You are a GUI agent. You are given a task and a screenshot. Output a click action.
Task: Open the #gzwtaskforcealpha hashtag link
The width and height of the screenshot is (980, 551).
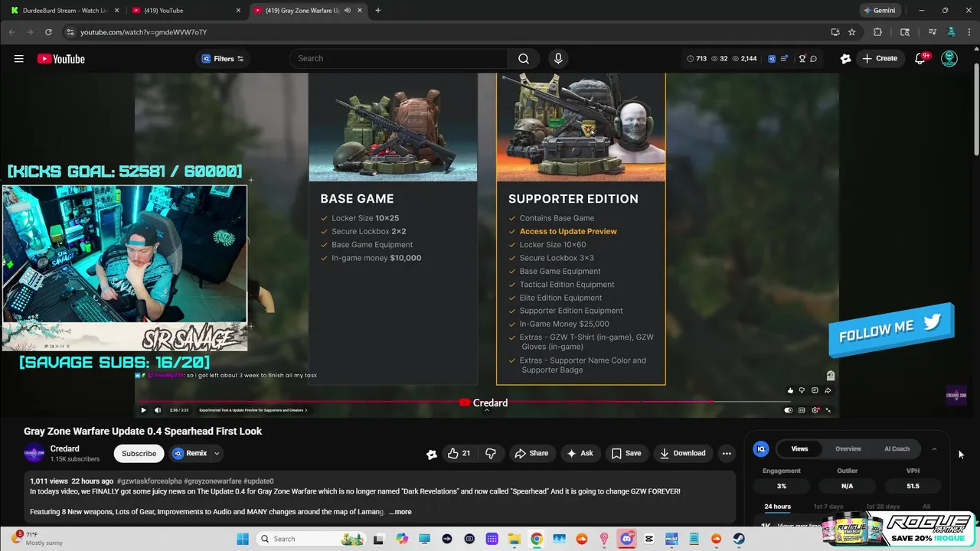point(149,481)
